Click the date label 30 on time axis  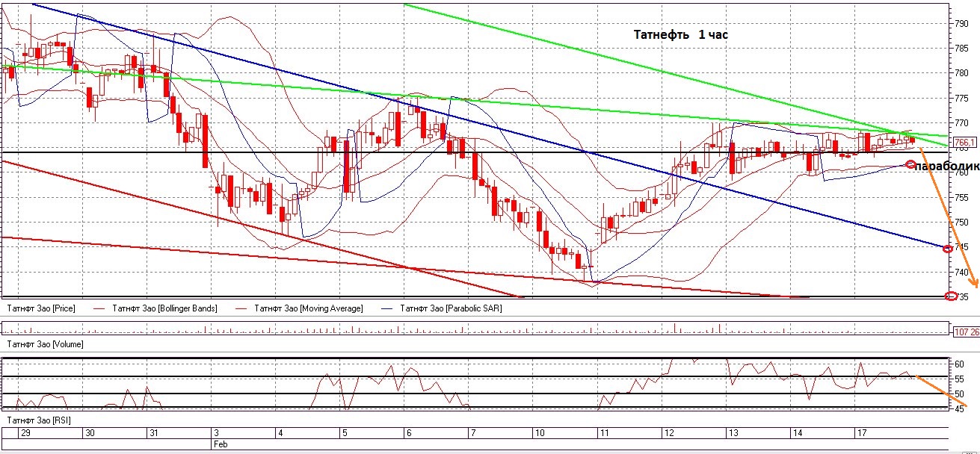(x=90, y=433)
